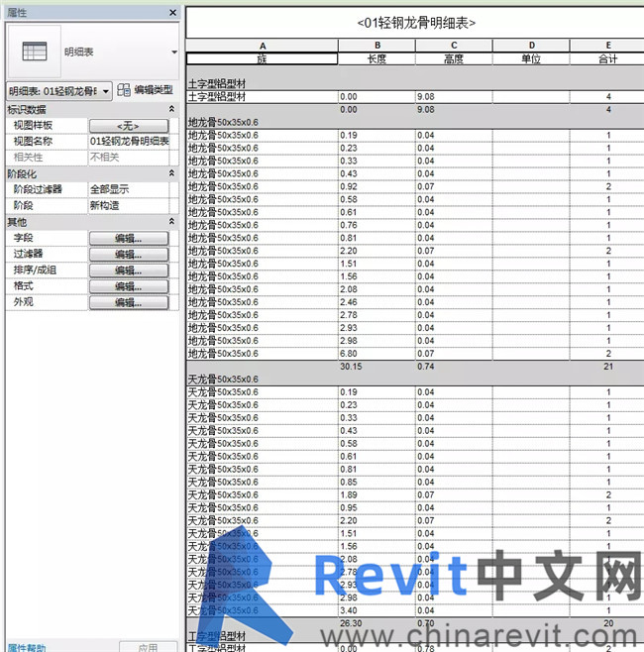Screen dimensions: 644x652
Task: Click the <无> view template button
Action: [x=129, y=126]
